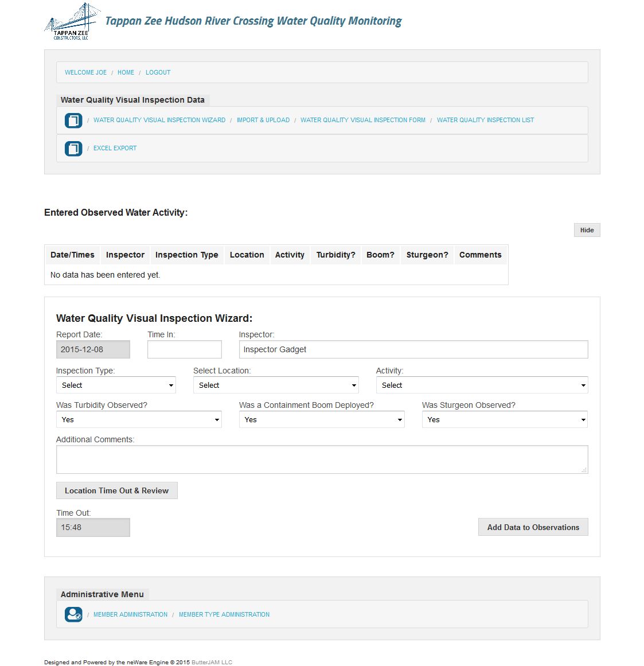Click the Location Time Out & Review button
The height and width of the screenshot is (666, 644).
point(116,491)
